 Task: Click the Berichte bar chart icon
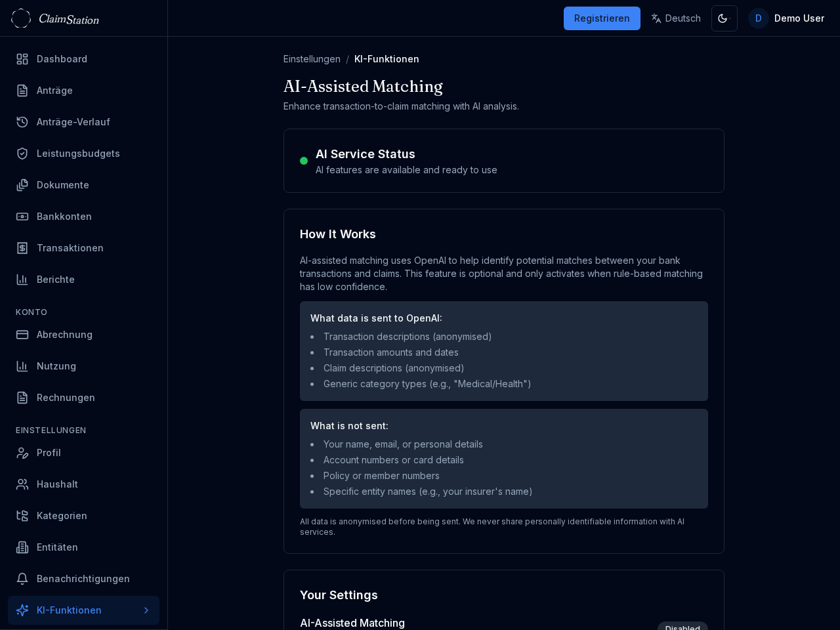point(22,280)
